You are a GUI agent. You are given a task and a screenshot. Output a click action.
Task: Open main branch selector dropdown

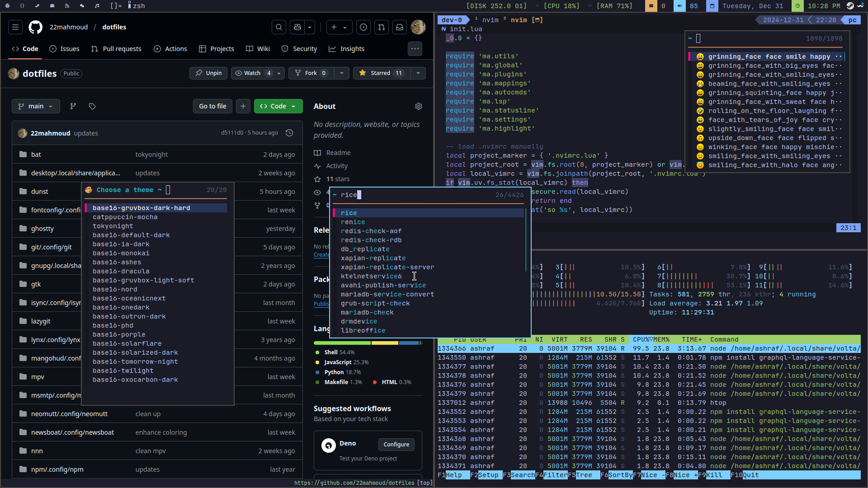(36, 106)
